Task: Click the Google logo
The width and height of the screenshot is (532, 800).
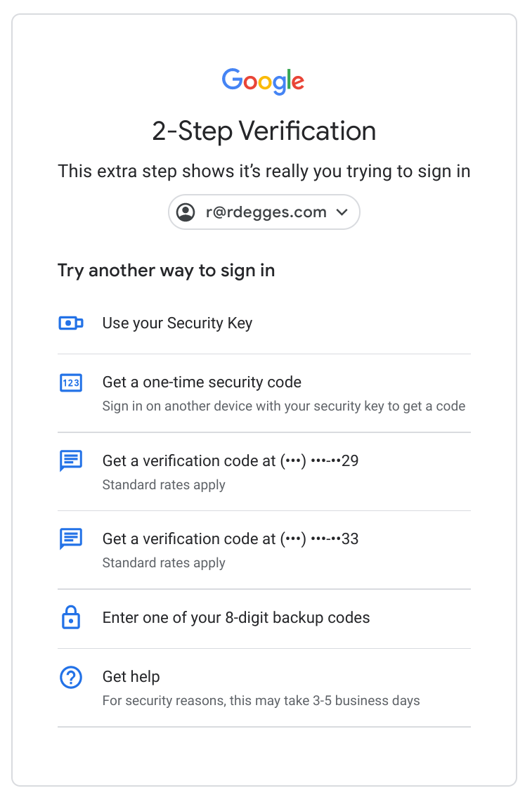Action: pyautogui.click(x=264, y=81)
